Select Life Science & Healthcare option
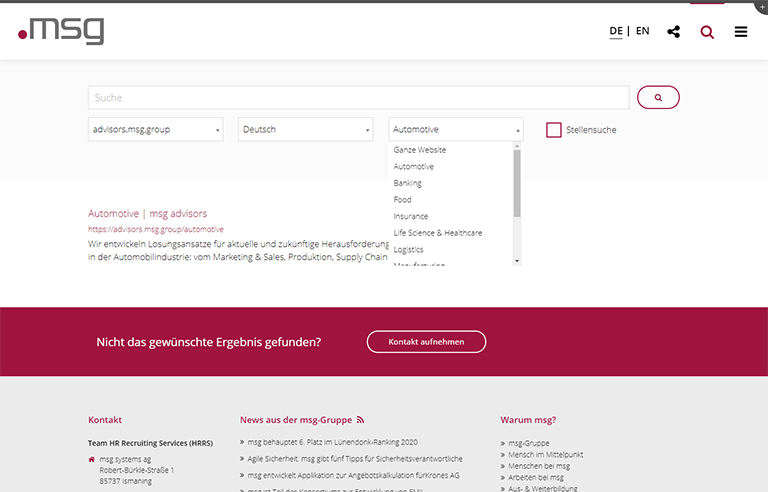This screenshot has height=492, width=768. click(438, 233)
